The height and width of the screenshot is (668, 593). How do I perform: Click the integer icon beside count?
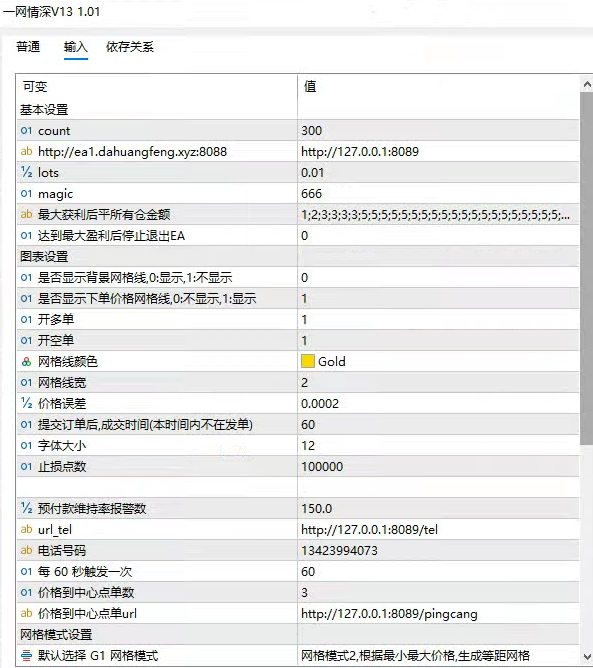[x=26, y=130]
